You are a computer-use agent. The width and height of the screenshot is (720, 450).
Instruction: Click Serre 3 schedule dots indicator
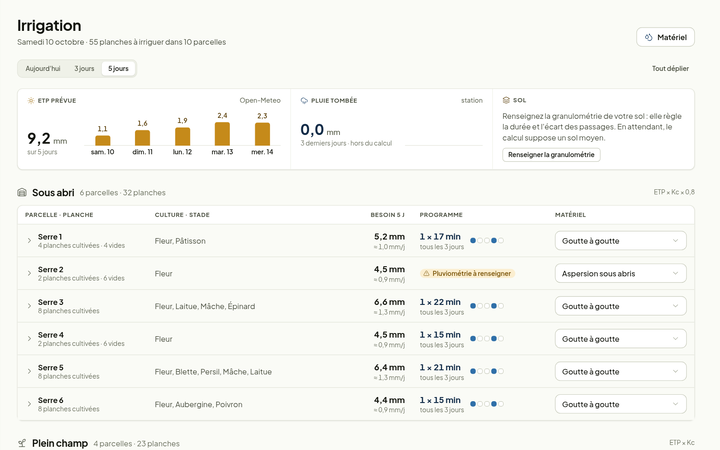click(487, 305)
